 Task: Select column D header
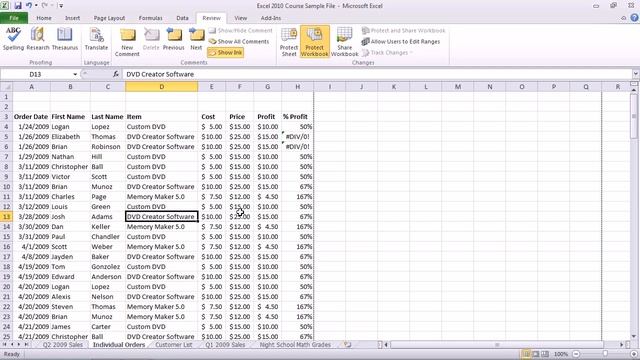(162, 87)
